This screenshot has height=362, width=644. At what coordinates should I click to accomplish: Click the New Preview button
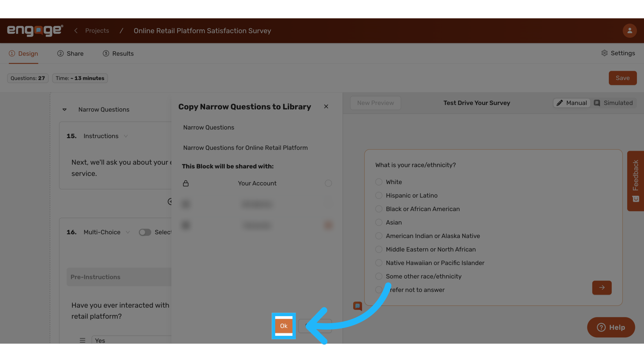tap(375, 103)
